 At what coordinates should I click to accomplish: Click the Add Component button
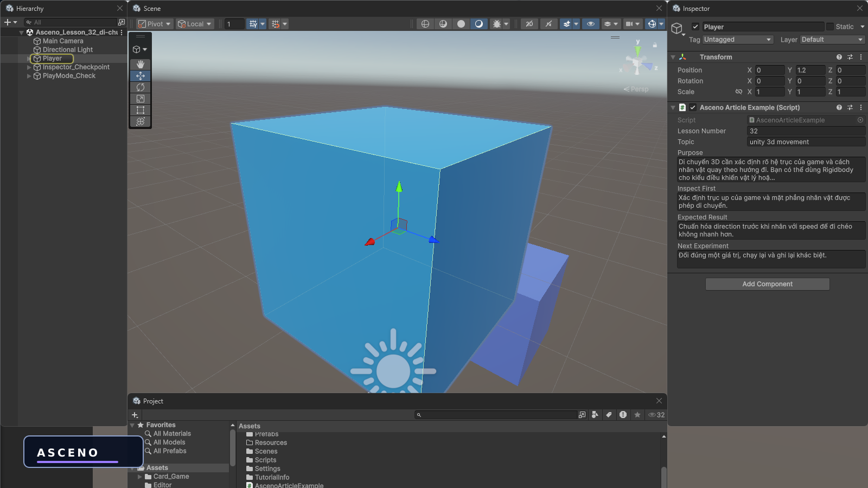pos(767,284)
